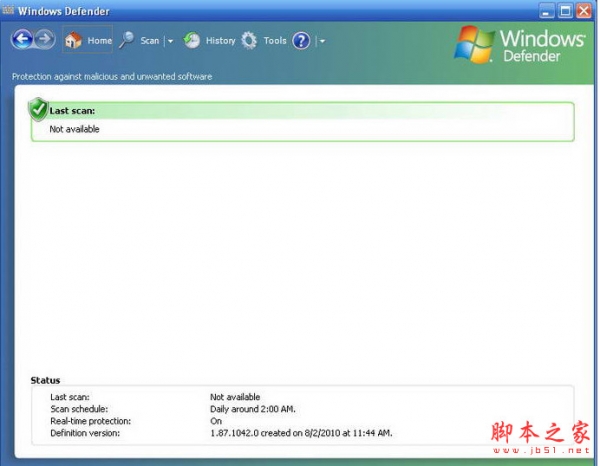Image resolution: width=600 pixels, height=466 pixels.
Task: Click the Tools toolbar label
Action: [275, 41]
